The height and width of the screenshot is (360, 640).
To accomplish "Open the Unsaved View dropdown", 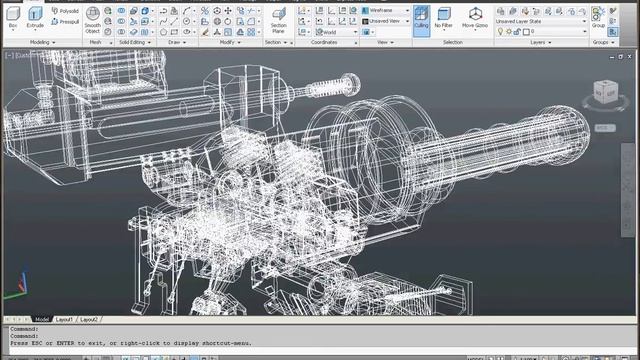I will pyautogui.click(x=386, y=21).
